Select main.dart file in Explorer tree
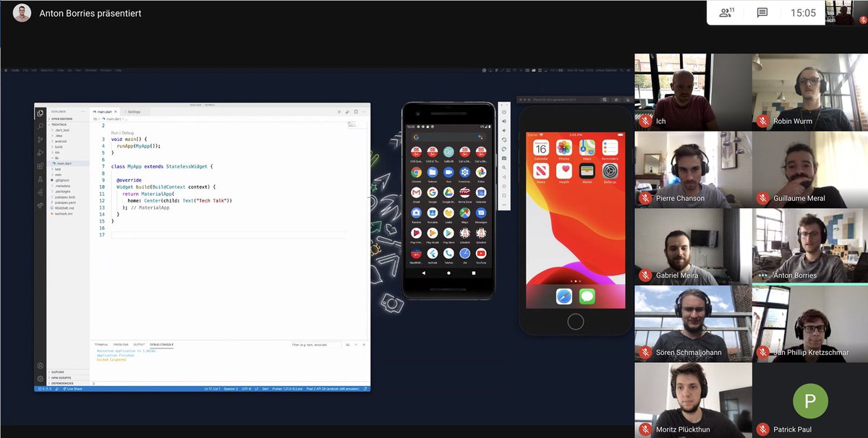 tap(69, 163)
